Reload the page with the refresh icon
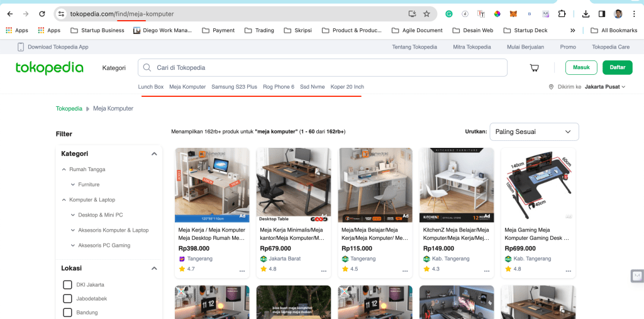The image size is (644, 319). pos(42,14)
